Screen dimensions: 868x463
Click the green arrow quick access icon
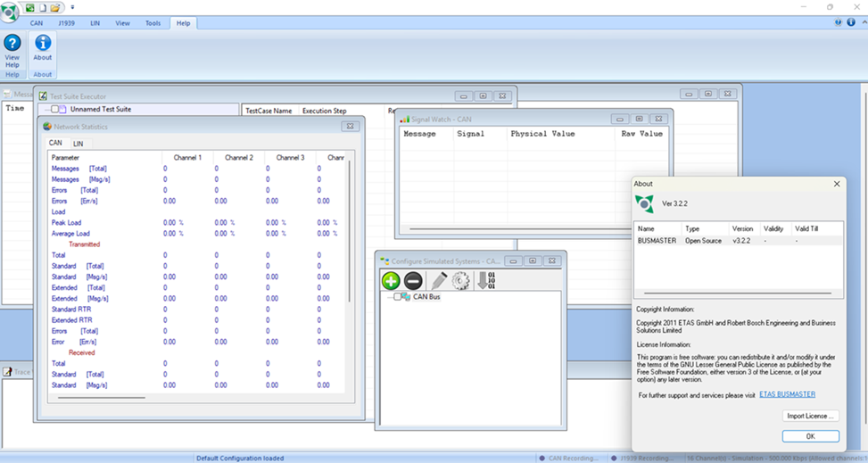[30, 8]
